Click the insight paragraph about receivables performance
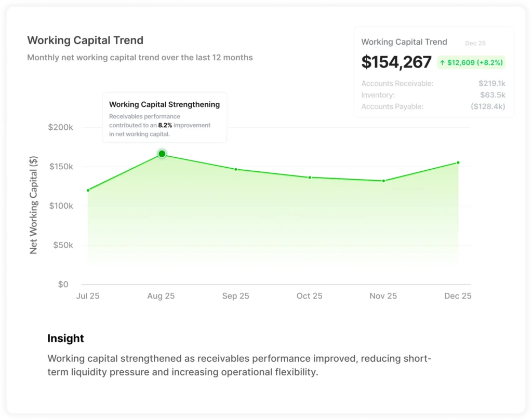Screen dimensions: 532x420 pyautogui.click(x=239, y=365)
